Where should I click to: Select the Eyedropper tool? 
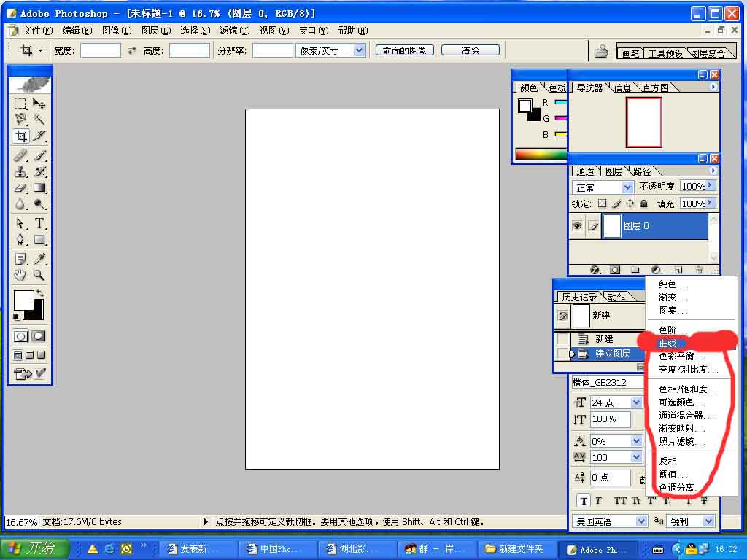39,259
